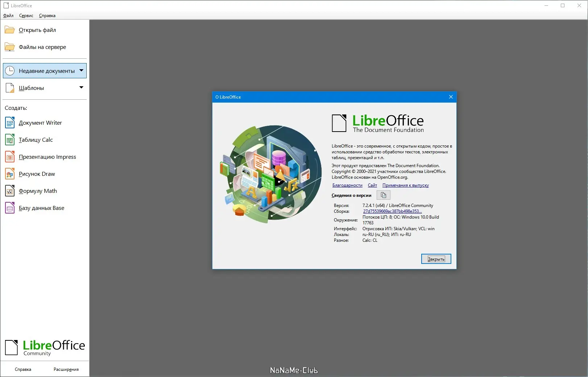Click the Справка button at bottom of sidebar

23,369
